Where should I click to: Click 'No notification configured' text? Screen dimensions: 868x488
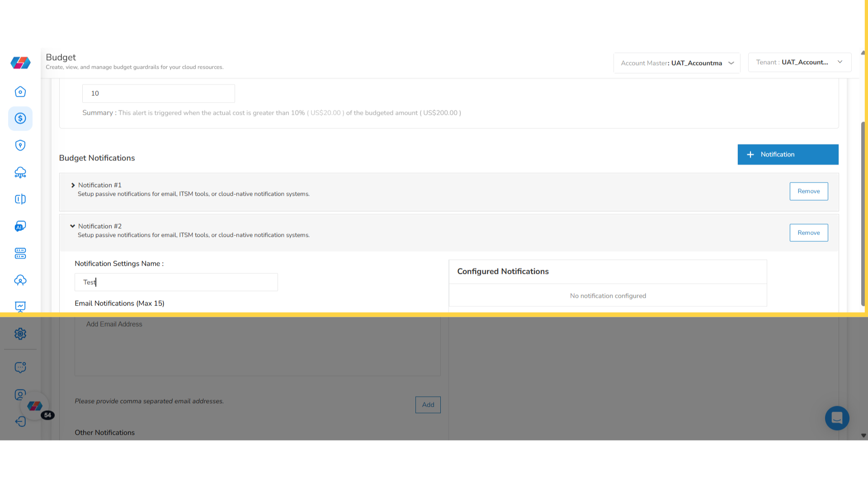coord(608,296)
